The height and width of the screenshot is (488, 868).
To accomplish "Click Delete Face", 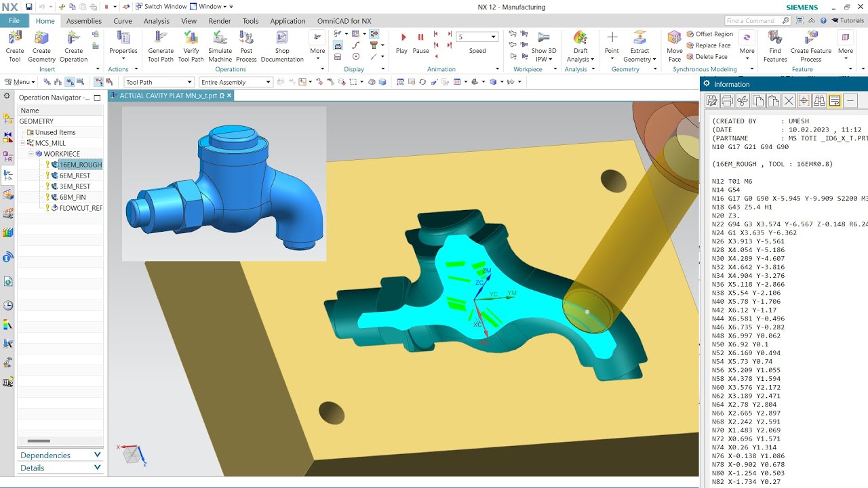I will (x=706, y=57).
